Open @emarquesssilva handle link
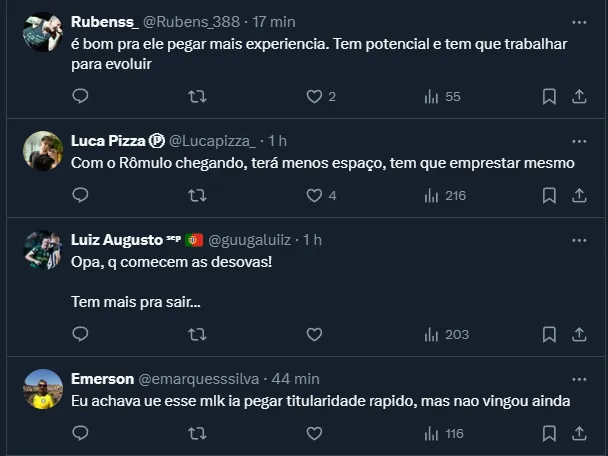This screenshot has width=608, height=456. [198, 378]
